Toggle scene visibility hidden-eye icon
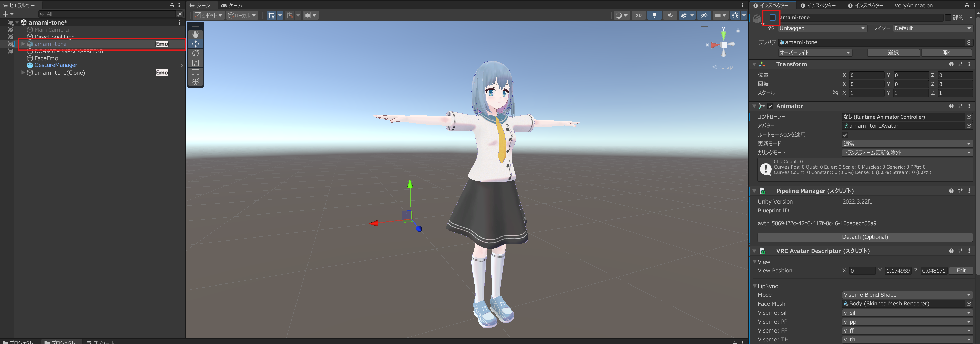 pos(704,15)
